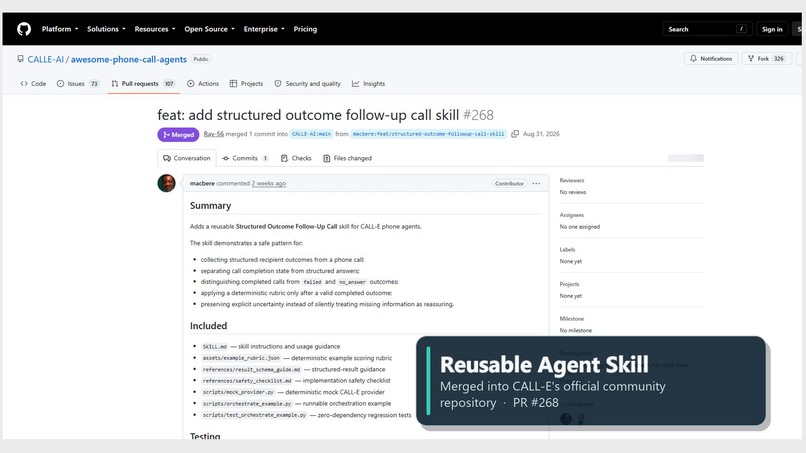Open the Platform dropdown menu
Screen dimensions: 806x453
pyautogui.click(x=60, y=29)
